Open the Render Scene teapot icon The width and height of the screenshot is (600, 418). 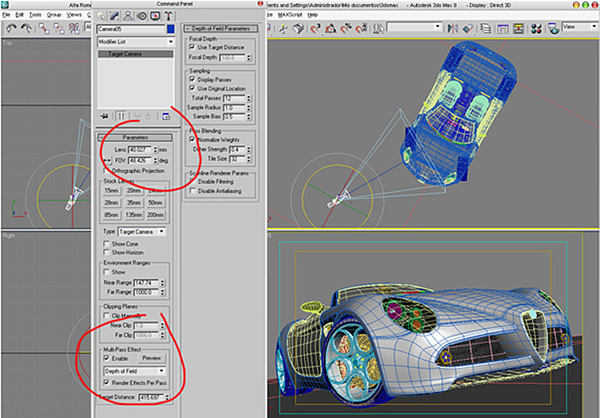553,28
